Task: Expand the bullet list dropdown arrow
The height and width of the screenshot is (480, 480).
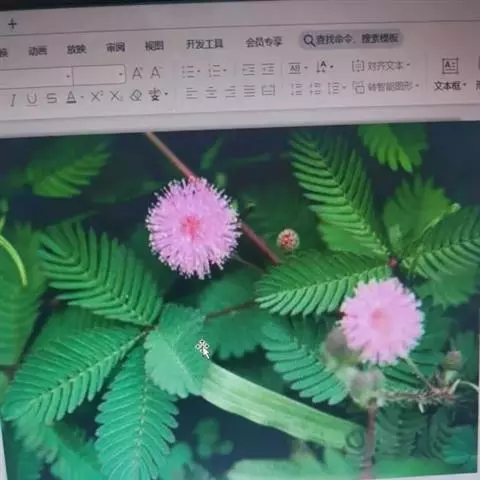Action: coord(199,71)
